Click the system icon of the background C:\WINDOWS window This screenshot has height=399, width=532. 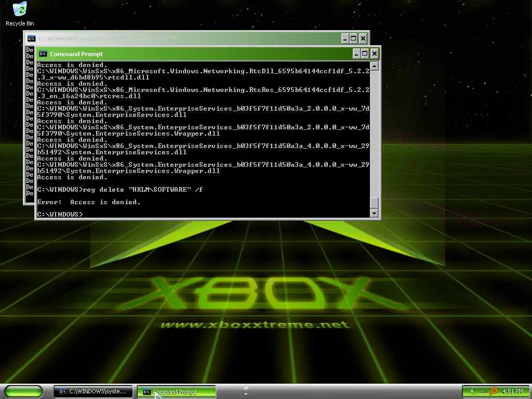click(31, 38)
